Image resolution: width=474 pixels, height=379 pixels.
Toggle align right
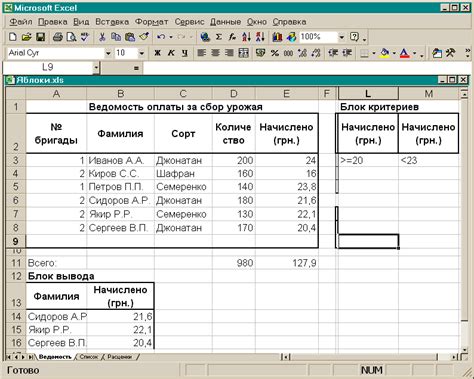coord(229,53)
